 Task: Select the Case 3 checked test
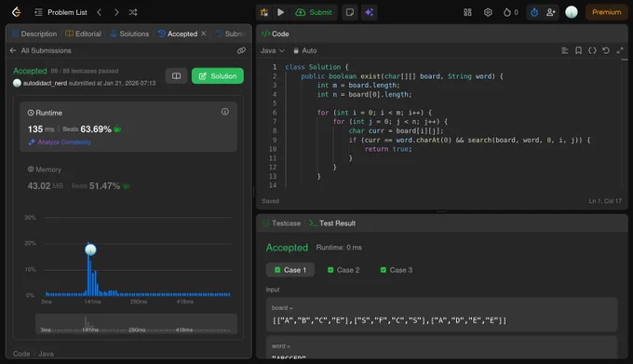click(396, 270)
